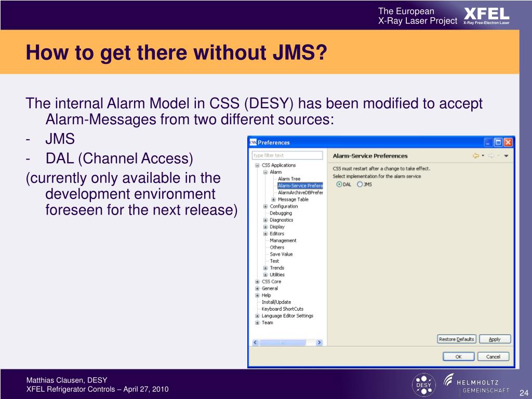Open Keyboard ShortCuts preference page
The image size is (532, 399).
click(282, 309)
